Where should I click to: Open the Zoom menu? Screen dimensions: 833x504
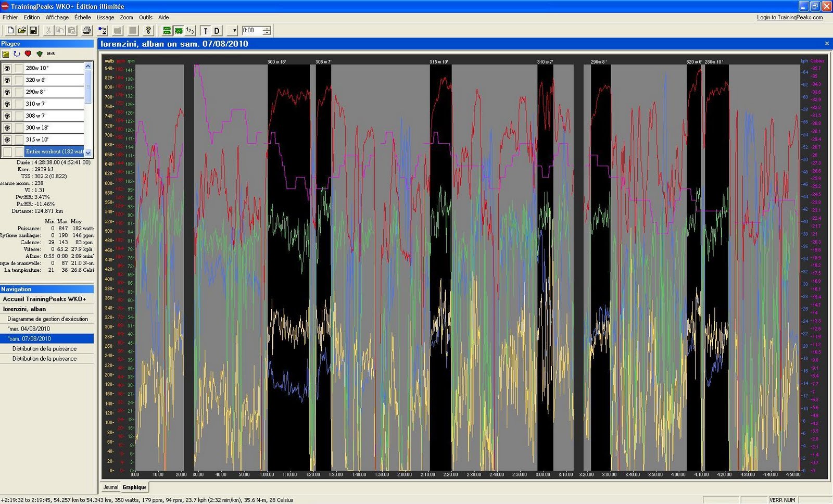[x=127, y=17]
